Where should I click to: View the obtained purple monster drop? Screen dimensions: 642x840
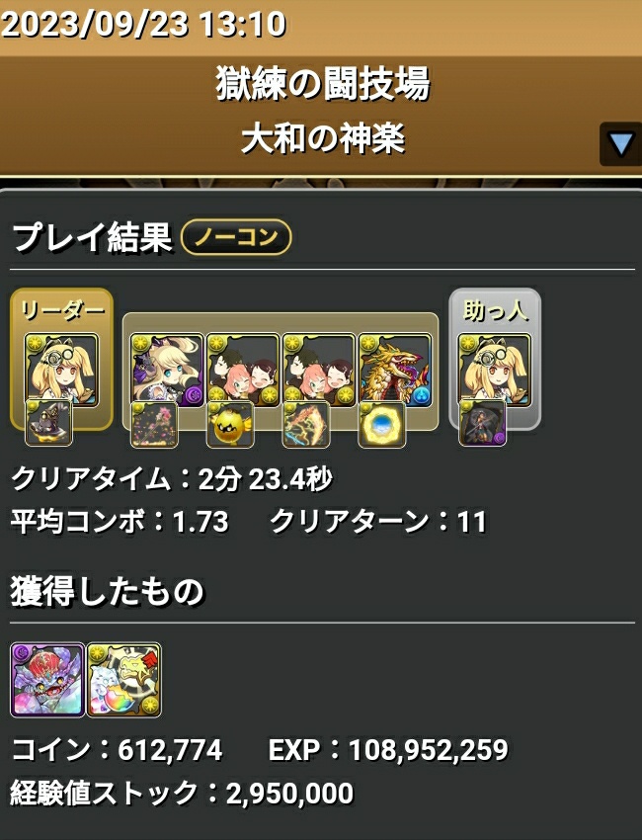click(x=47, y=680)
